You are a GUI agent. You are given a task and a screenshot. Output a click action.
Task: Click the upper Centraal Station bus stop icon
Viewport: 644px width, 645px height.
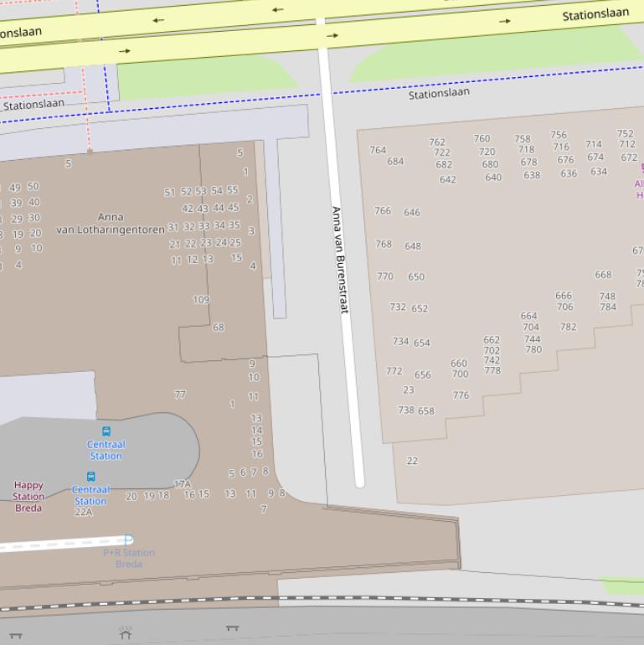pyautogui.click(x=106, y=431)
